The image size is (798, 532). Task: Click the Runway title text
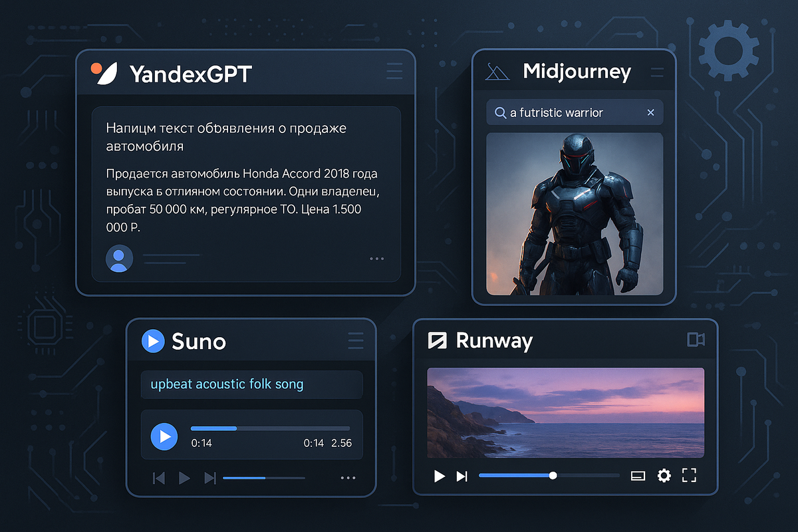tap(494, 342)
